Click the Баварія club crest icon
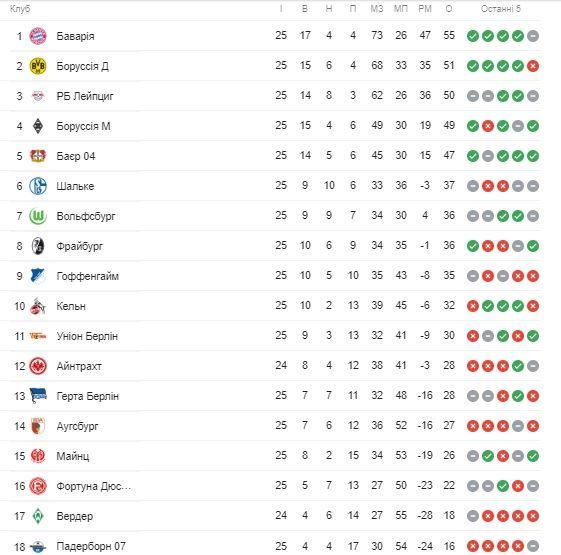The width and height of the screenshot is (561, 555). tap(38, 36)
